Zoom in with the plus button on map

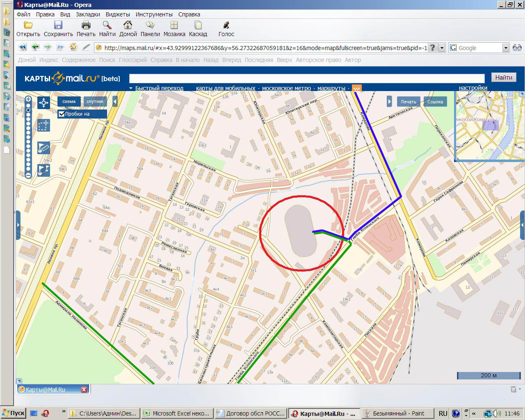point(28,99)
